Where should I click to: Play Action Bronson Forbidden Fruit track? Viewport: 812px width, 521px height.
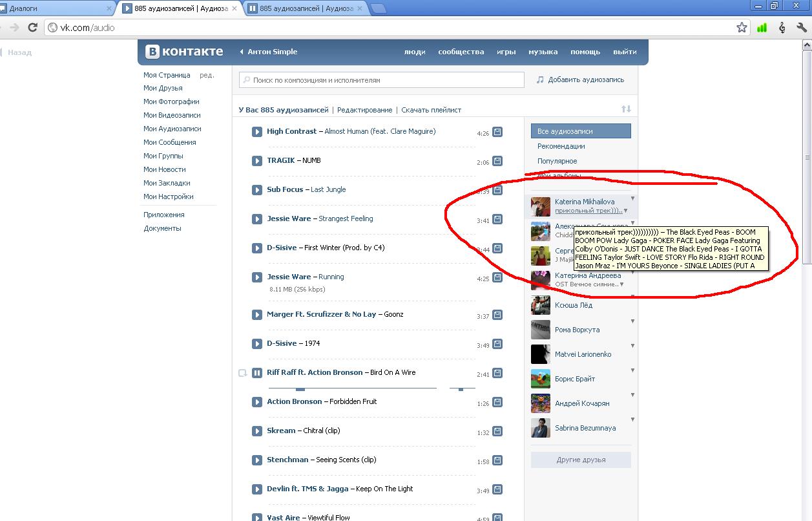pos(257,402)
